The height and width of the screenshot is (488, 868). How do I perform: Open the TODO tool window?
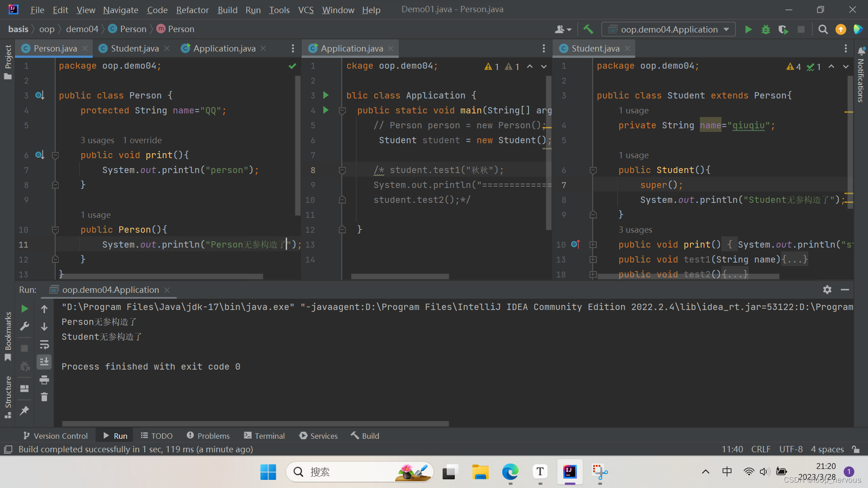point(156,436)
